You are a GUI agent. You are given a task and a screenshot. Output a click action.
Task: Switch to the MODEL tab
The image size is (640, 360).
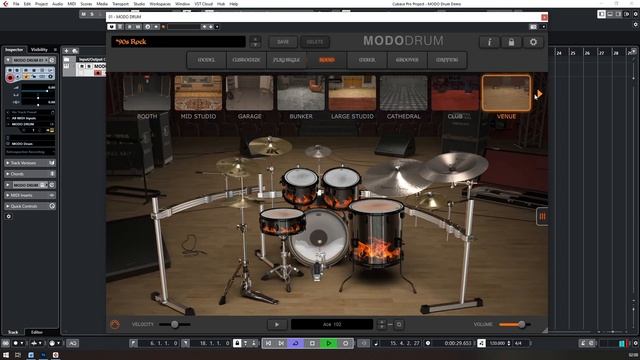click(206, 60)
